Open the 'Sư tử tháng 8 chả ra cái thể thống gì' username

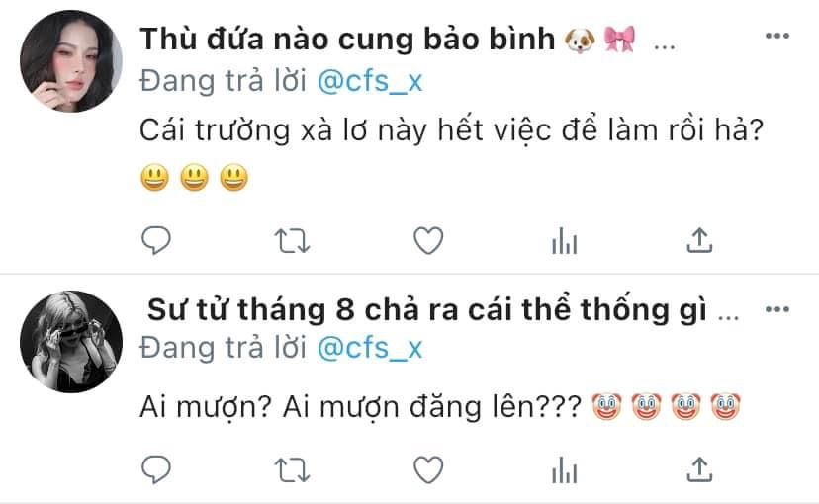coord(426,309)
